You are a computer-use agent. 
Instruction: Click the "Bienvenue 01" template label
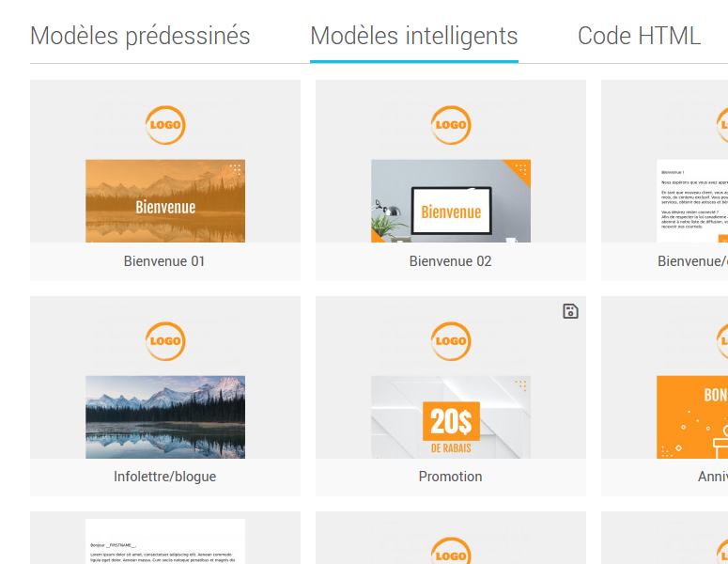(x=164, y=261)
